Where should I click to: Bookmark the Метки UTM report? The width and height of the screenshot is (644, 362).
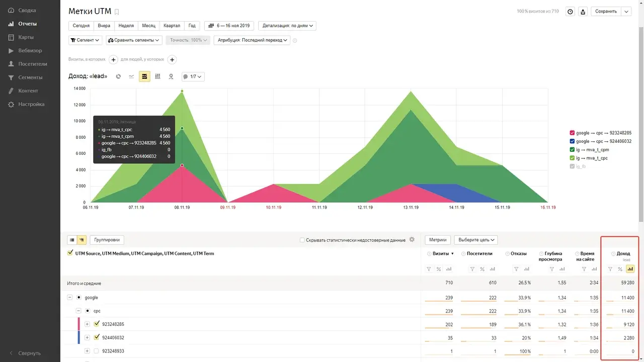(x=117, y=12)
